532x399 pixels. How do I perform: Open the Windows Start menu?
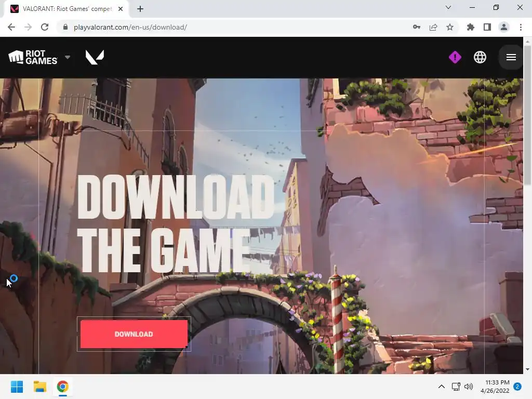point(17,387)
